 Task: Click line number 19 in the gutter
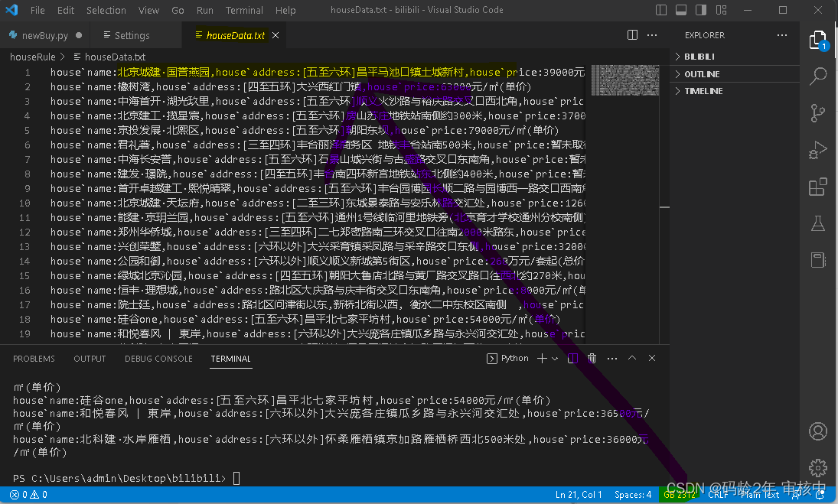24,334
